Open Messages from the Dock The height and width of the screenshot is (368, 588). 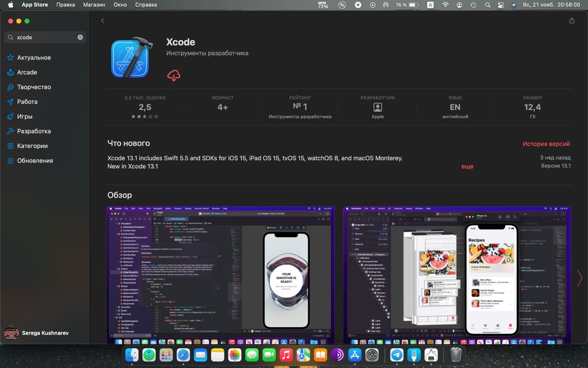pyautogui.click(x=252, y=355)
